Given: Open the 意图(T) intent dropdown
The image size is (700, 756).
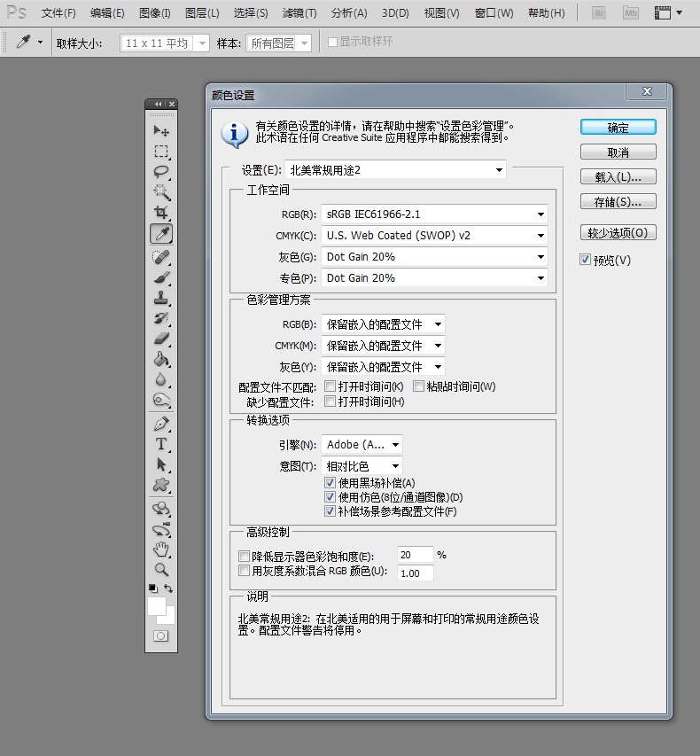Looking at the screenshot, I should [x=362, y=466].
